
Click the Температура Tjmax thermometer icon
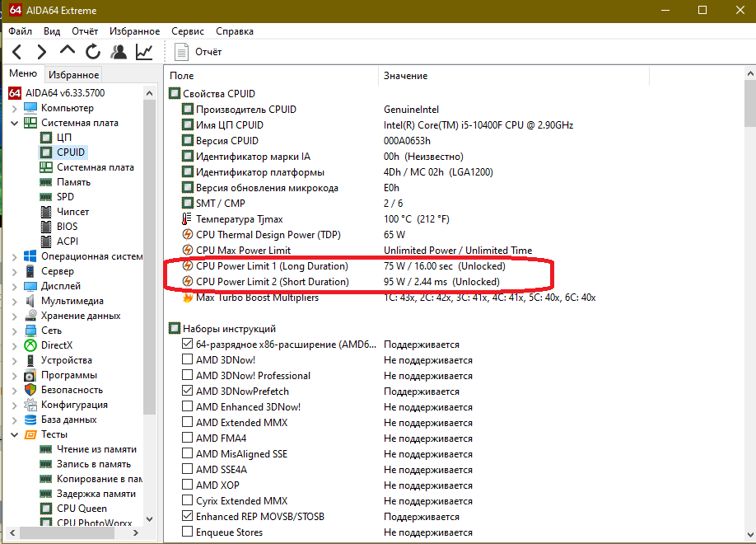(x=187, y=219)
